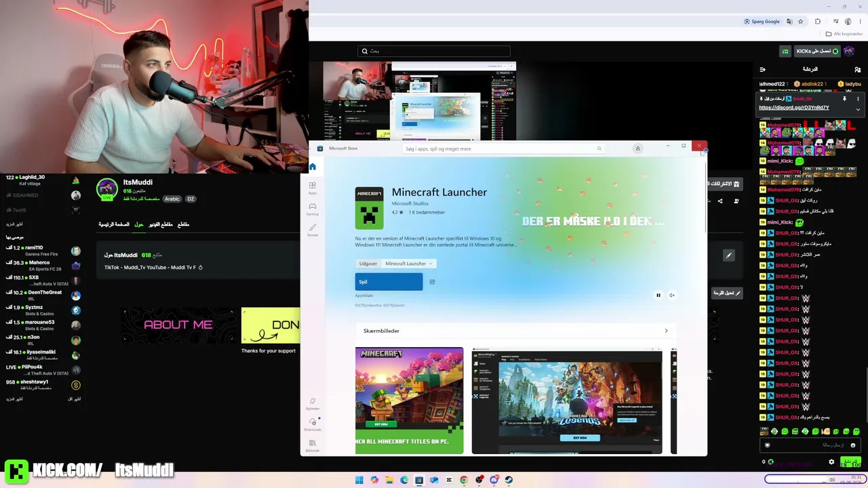Open the discord.gg pinned chat link

(793, 108)
